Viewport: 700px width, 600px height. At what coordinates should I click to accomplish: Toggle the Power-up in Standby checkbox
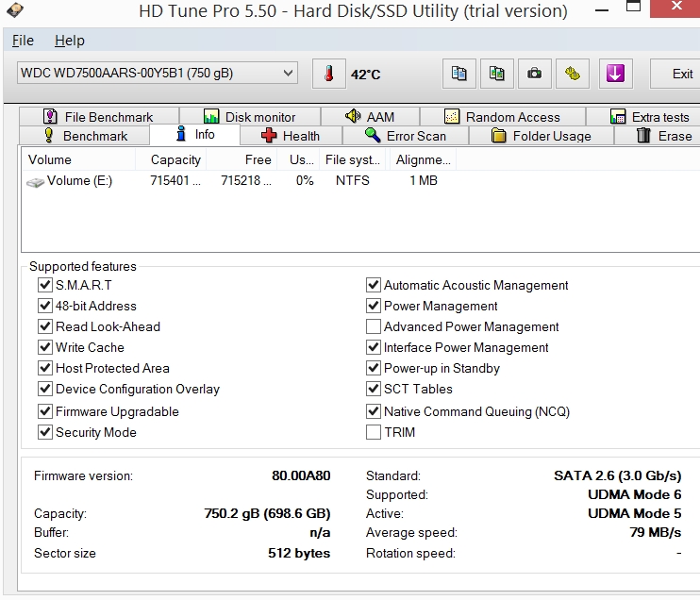[374, 368]
